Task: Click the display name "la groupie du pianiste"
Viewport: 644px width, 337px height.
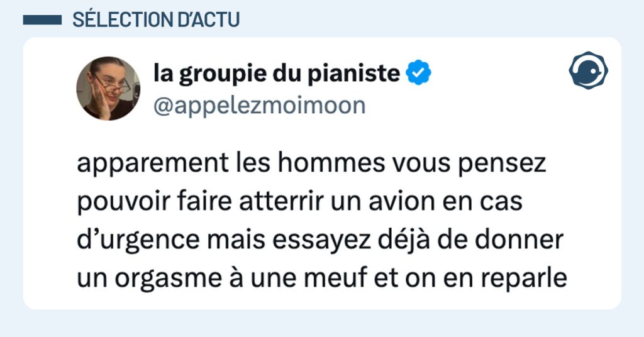Action: coord(277,74)
